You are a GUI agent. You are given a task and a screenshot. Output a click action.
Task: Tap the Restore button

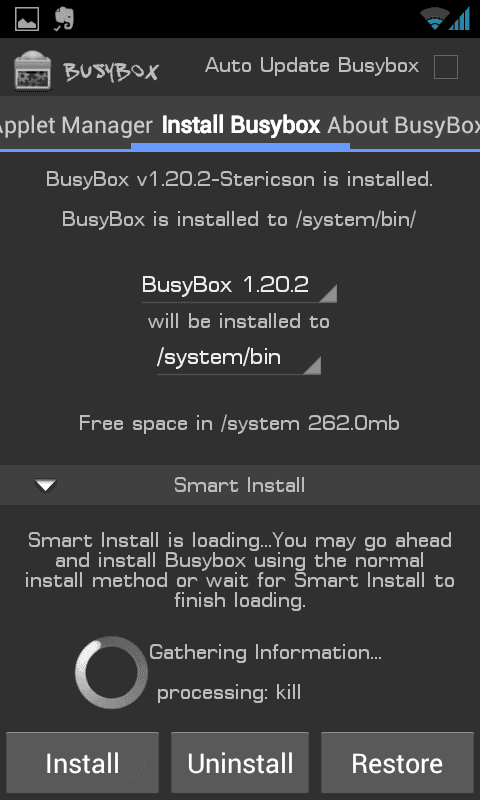pyautogui.click(x=397, y=763)
